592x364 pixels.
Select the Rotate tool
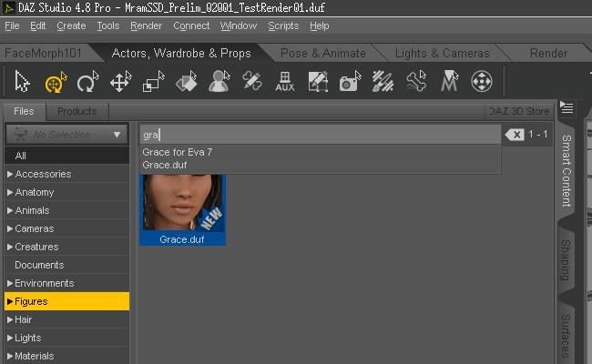[87, 81]
